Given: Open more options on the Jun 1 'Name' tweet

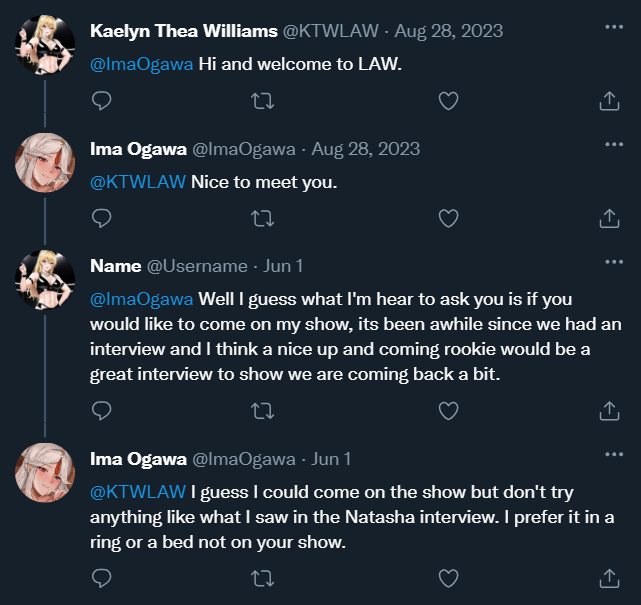Looking at the screenshot, I should pyautogui.click(x=614, y=262).
